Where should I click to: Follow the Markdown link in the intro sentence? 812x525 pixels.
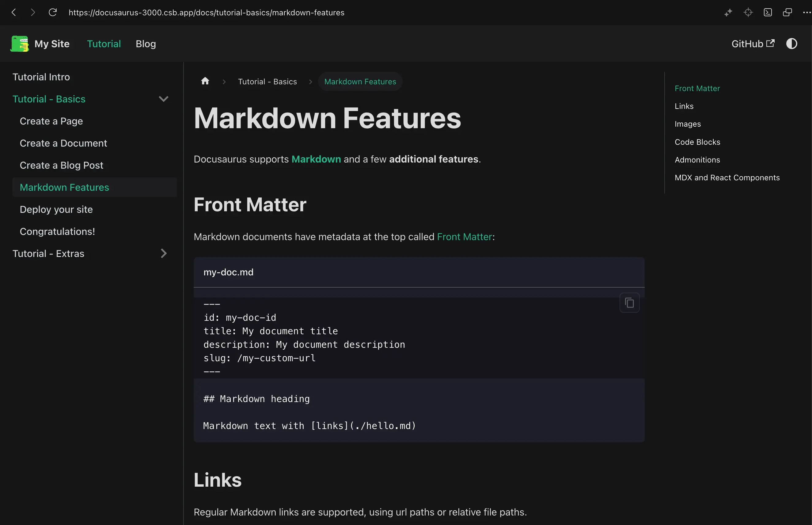316,159
